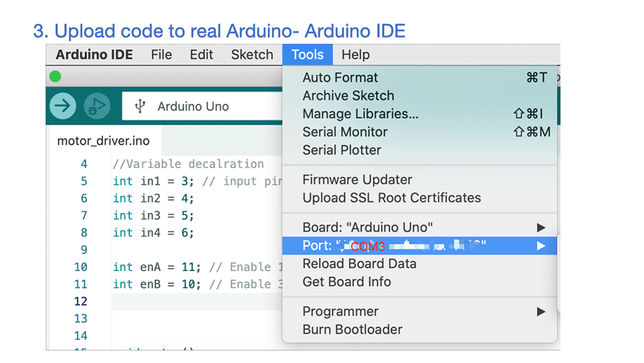The image size is (644, 363).
Task: Choose Get Board Info
Action: (x=420, y=282)
